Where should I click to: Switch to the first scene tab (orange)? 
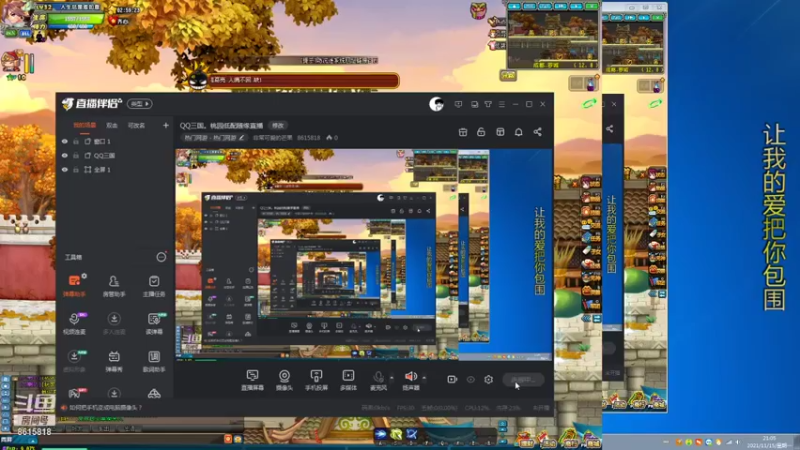tap(84, 125)
